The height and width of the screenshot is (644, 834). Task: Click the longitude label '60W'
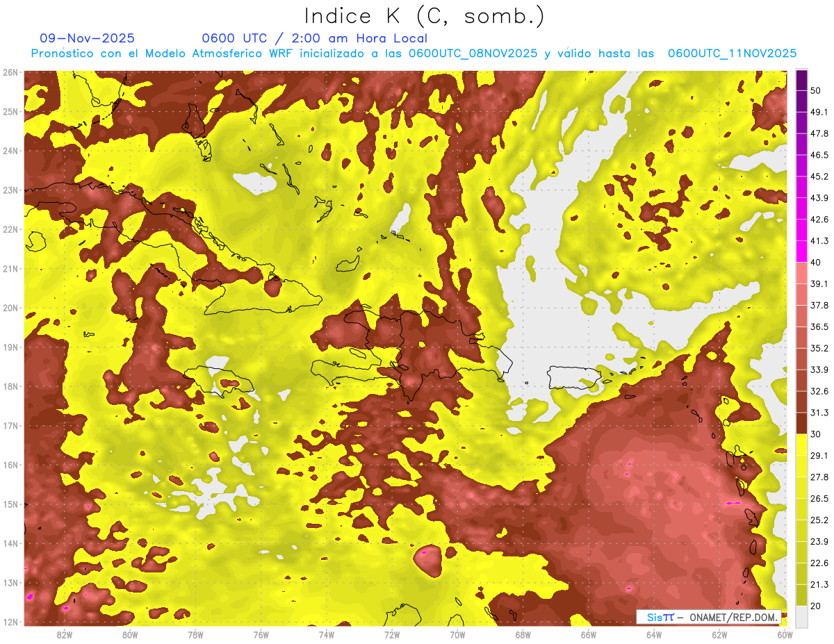pyautogui.click(x=785, y=634)
